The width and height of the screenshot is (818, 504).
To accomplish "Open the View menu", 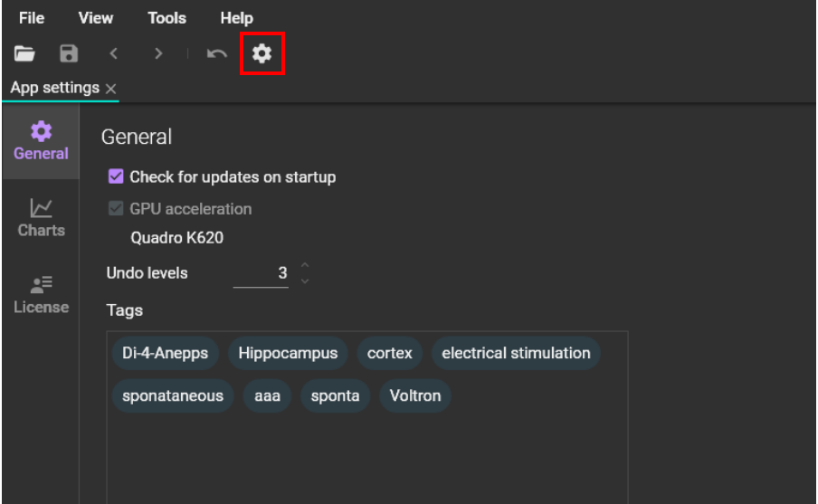I will 96,18.
